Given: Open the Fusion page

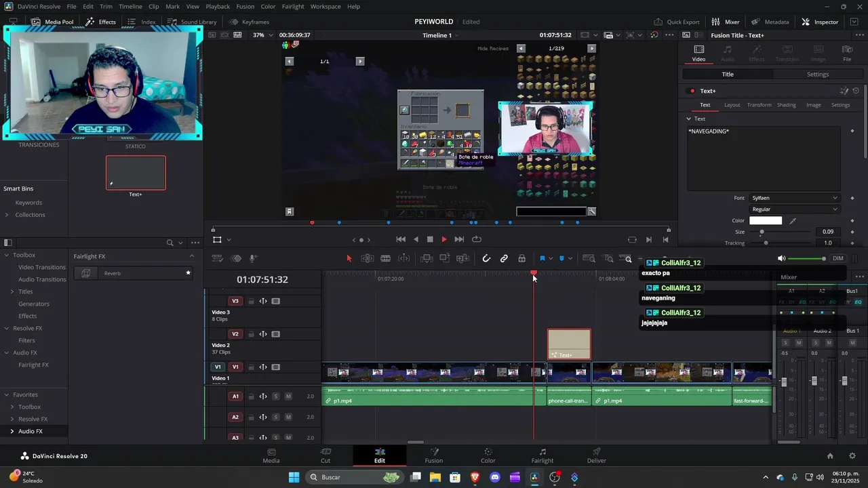Looking at the screenshot, I should 434,455.
